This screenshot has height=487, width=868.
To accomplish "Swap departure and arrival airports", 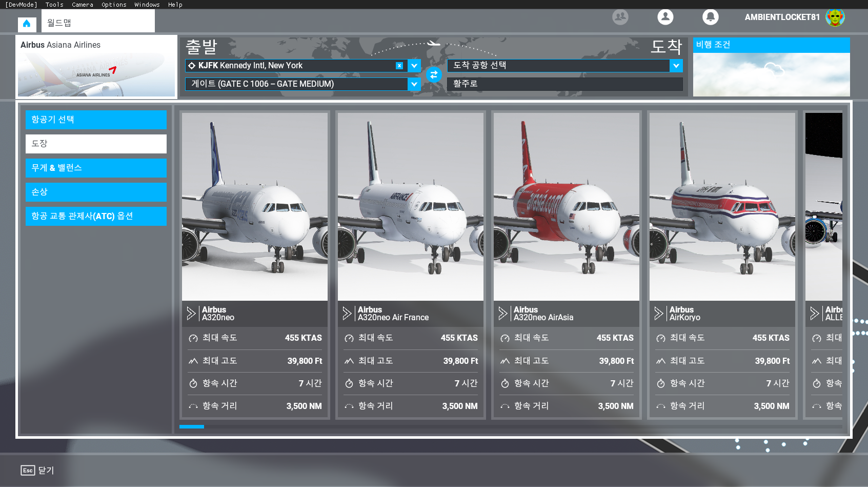I will coord(434,74).
